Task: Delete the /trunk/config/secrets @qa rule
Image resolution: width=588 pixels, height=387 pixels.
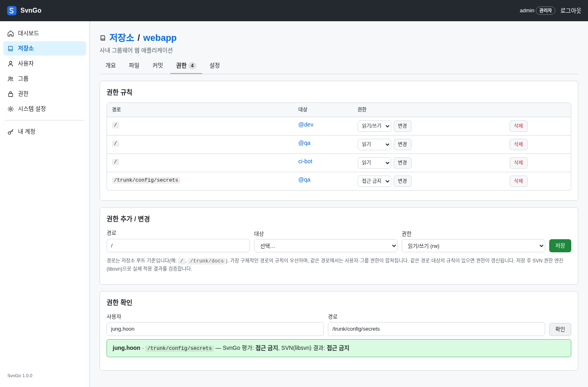Action: click(x=519, y=181)
